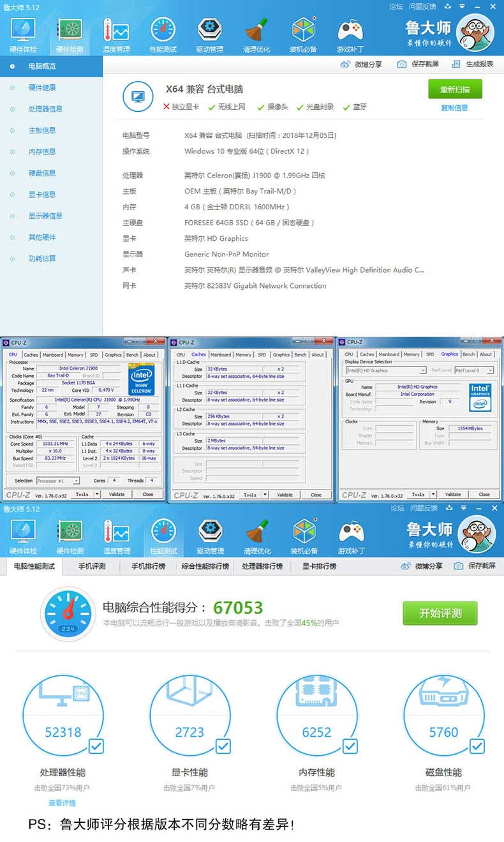Open 游戏补丁 in the performance score window
The width and height of the screenshot is (504, 842).
pyautogui.click(x=350, y=536)
